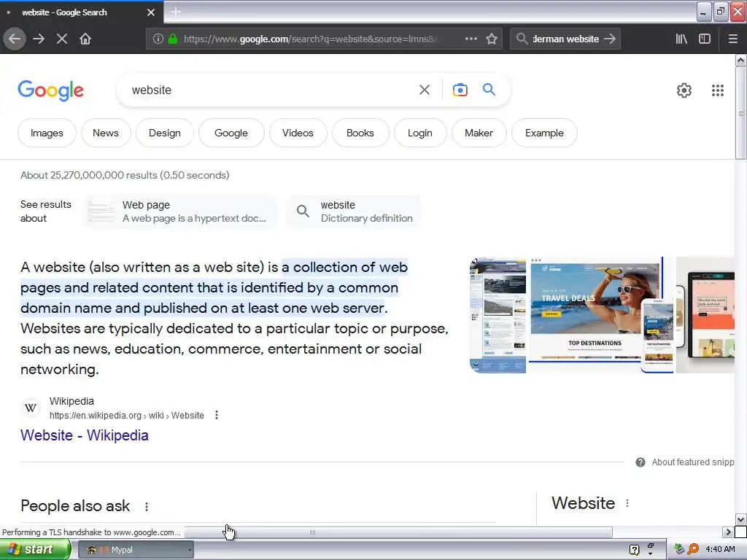Clear the Google search query text
The width and height of the screenshot is (747, 560).
[425, 90]
